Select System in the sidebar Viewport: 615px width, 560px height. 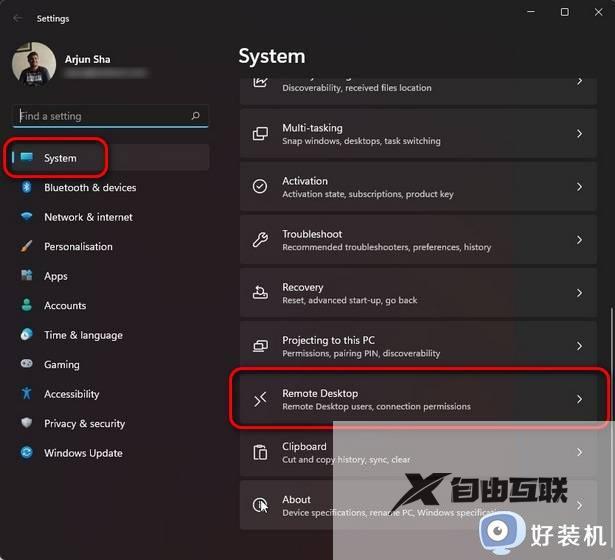pos(111,158)
